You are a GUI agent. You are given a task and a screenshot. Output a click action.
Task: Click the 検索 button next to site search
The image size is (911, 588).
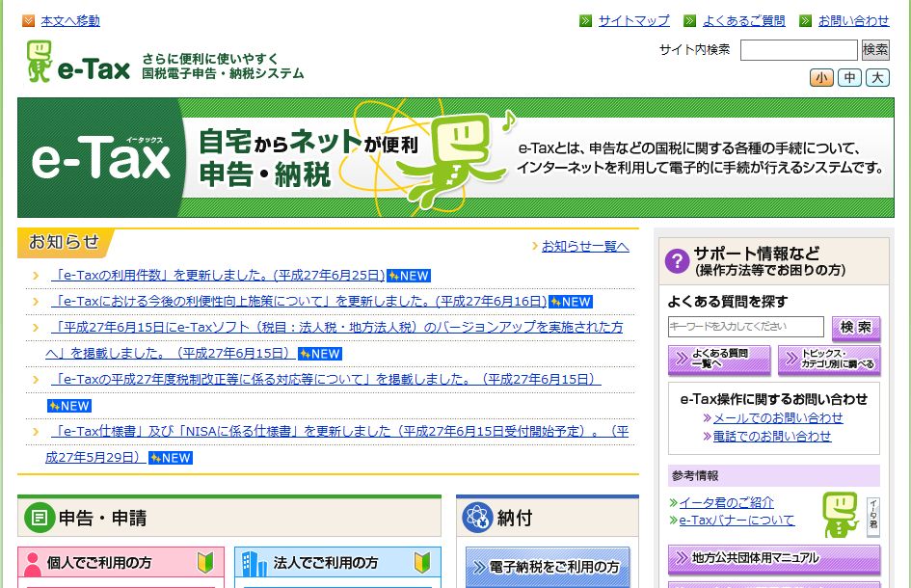(x=875, y=50)
